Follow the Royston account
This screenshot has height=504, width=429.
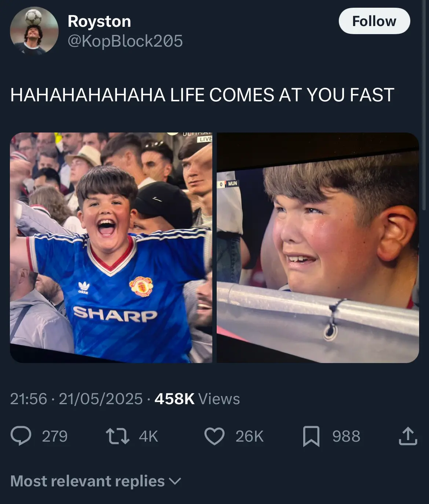(374, 21)
